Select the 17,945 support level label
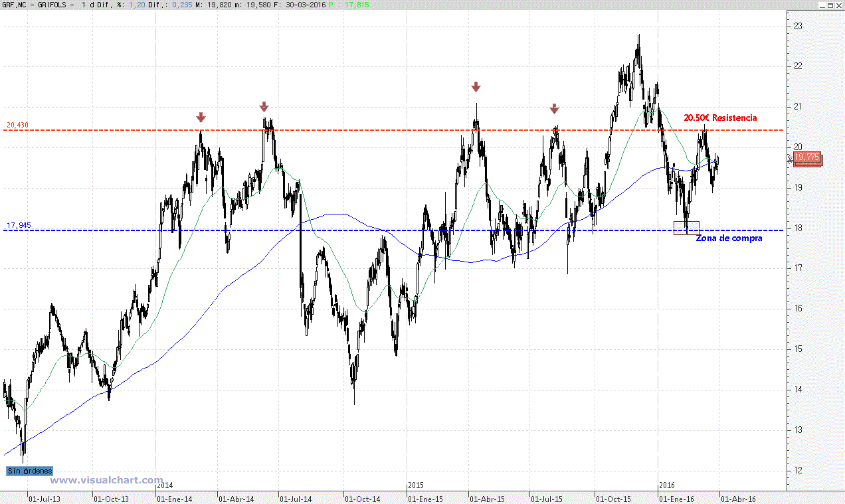The height and width of the screenshot is (504, 845). [18, 225]
